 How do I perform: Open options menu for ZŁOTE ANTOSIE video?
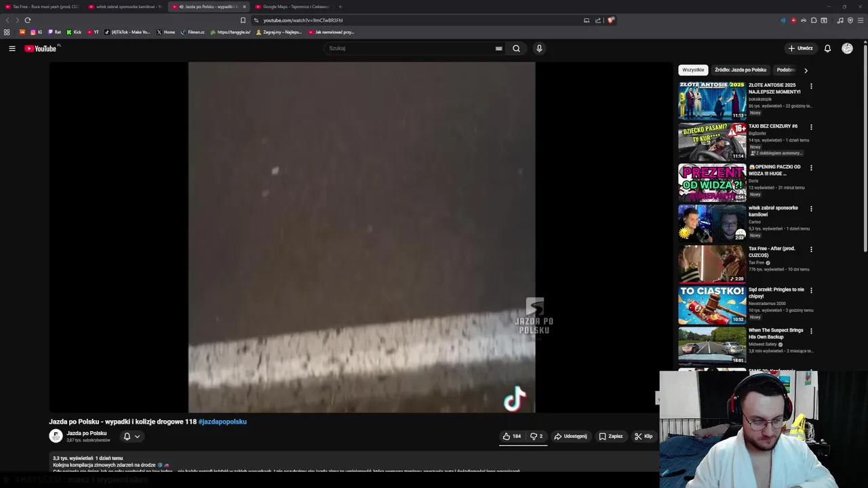click(x=811, y=86)
